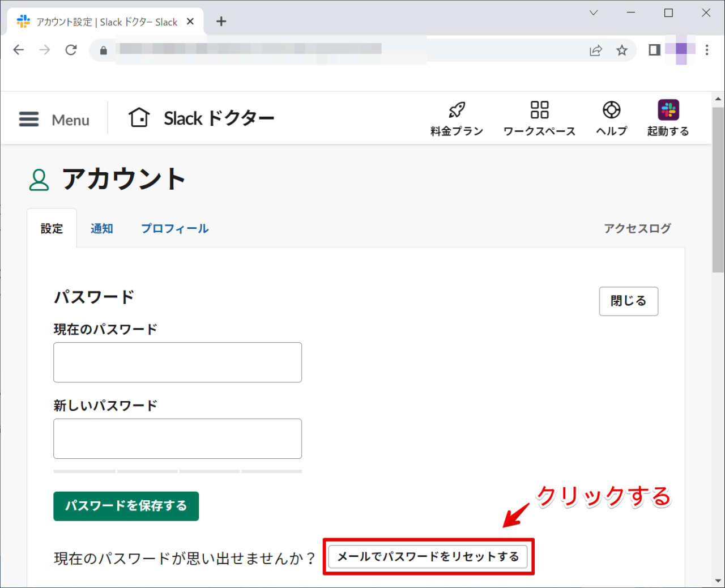Switch to the プロフィール tab
This screenshot has width=725, height=588.
175,228
